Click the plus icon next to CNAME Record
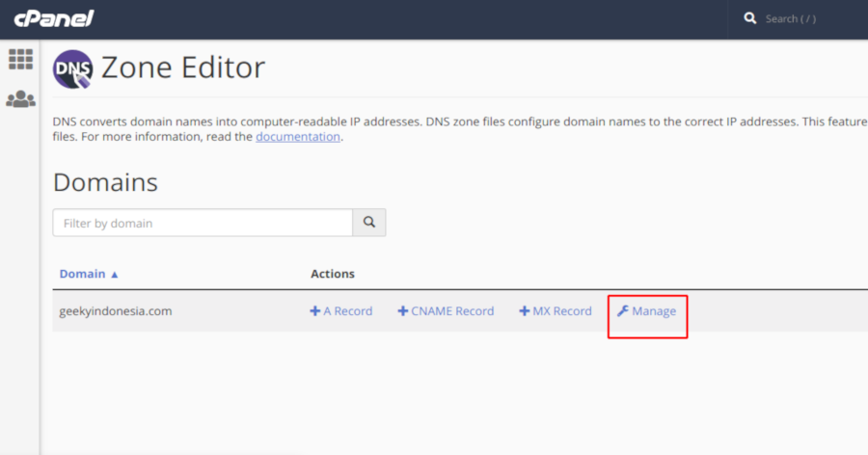 [x=403, y=311]
